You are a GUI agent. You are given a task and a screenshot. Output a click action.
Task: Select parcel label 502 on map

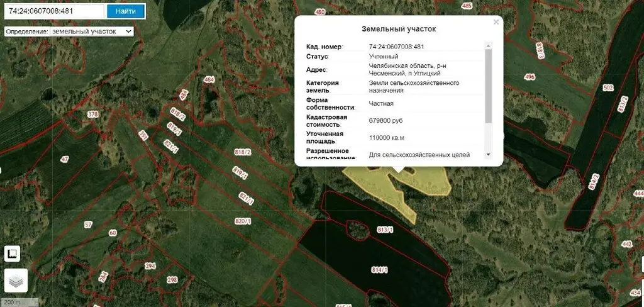tap(608, 87)
